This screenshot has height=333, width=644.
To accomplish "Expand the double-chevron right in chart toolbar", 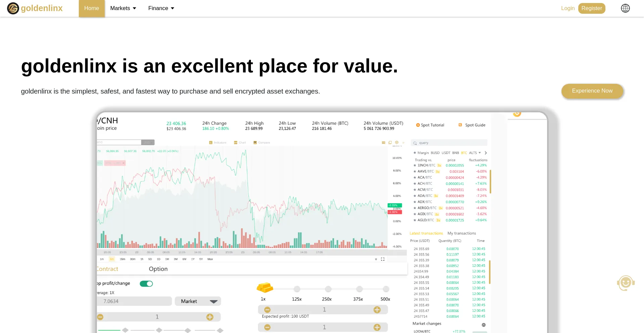I will [404, 143].
